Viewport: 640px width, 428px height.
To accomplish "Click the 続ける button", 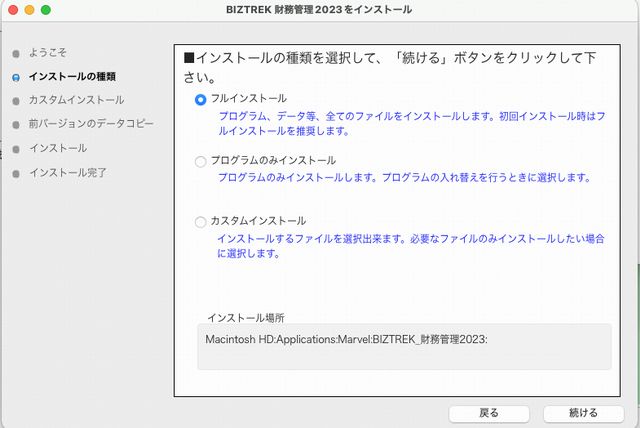I will 583,413.
